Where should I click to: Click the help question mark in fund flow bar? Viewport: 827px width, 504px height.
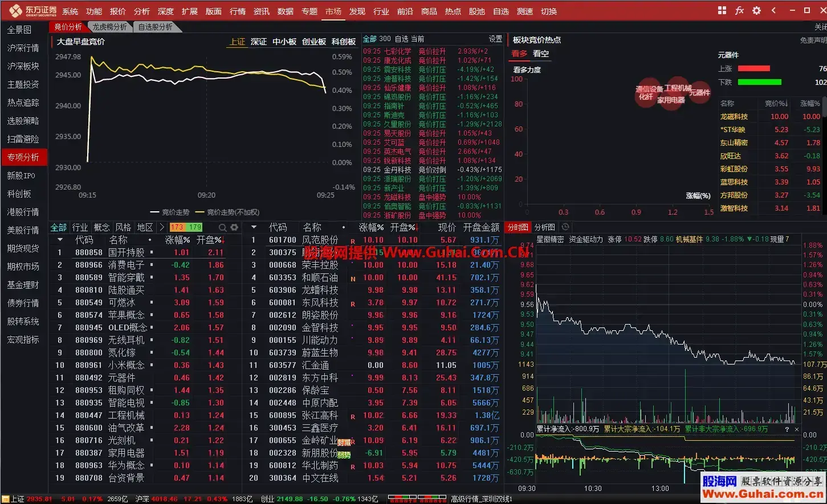(787, 429)
